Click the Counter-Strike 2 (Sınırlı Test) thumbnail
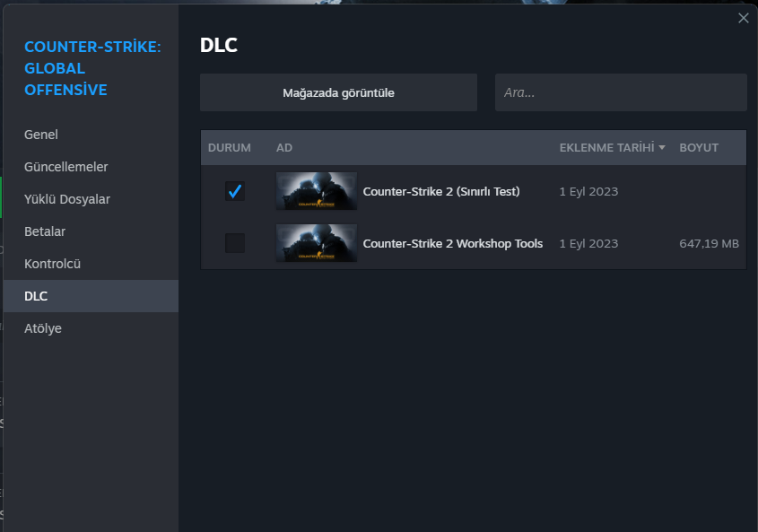Screen dimensions: 758x532 (x=317, y=191)
